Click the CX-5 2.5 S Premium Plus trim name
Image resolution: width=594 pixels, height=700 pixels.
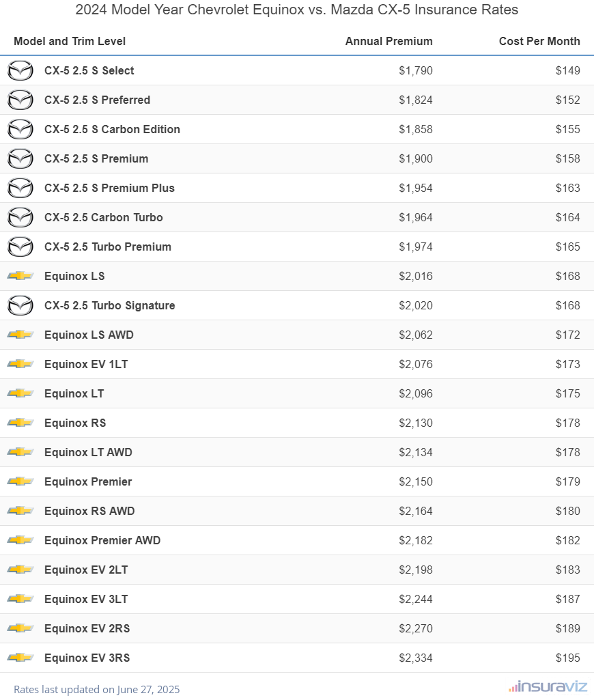[x=109, y=188]
